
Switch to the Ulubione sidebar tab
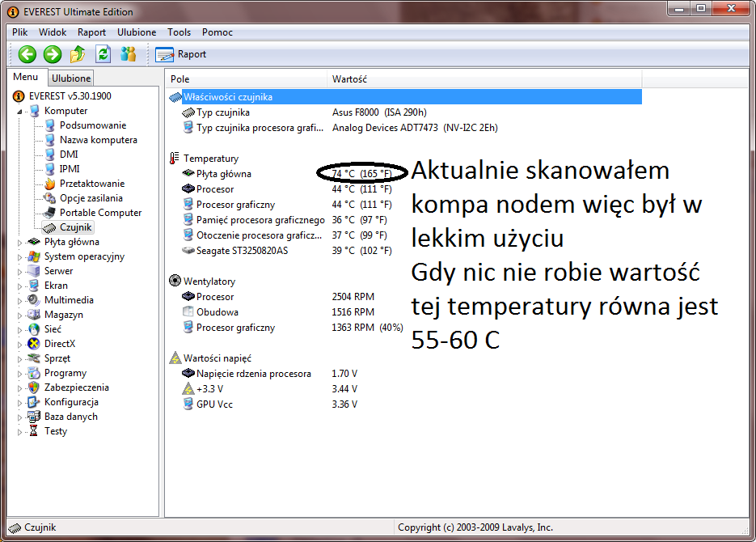[x=71, y=78]
